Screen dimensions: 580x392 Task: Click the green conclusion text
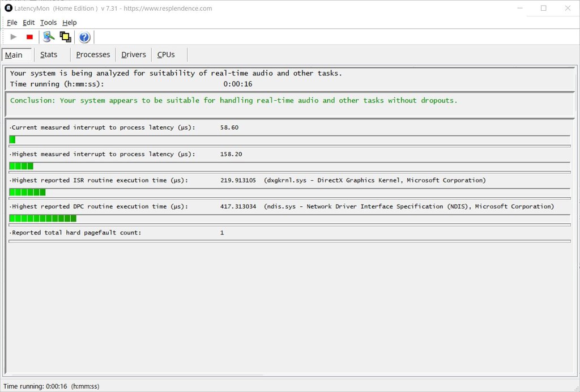[x=233, y=100]
